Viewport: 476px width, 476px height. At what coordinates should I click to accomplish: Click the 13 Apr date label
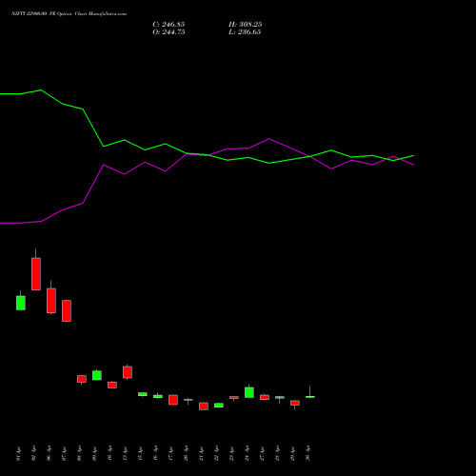click(x=125, y=453)
